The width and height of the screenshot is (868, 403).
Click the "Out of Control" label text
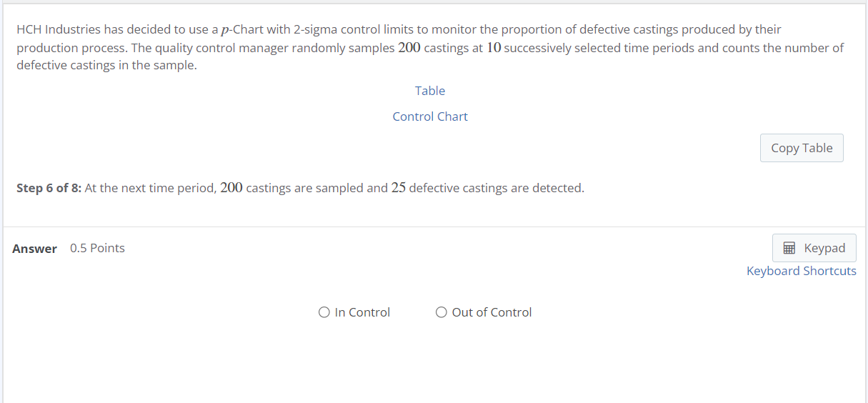pos(492,312)
